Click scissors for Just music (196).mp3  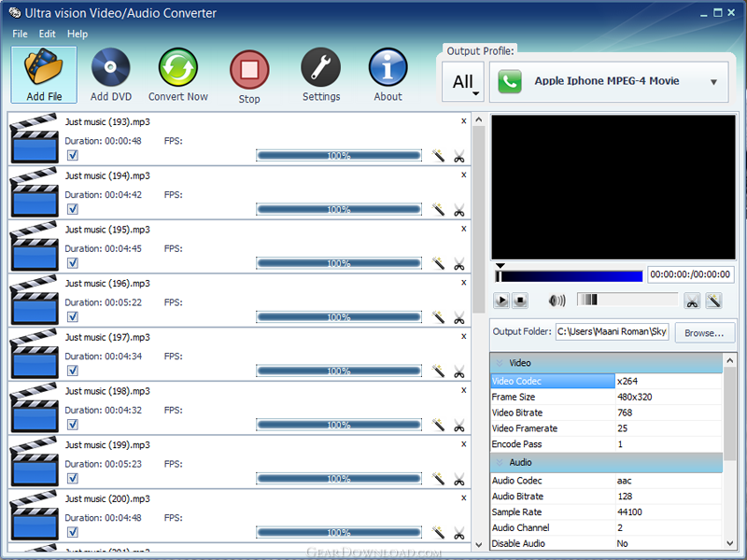point(458,317)
